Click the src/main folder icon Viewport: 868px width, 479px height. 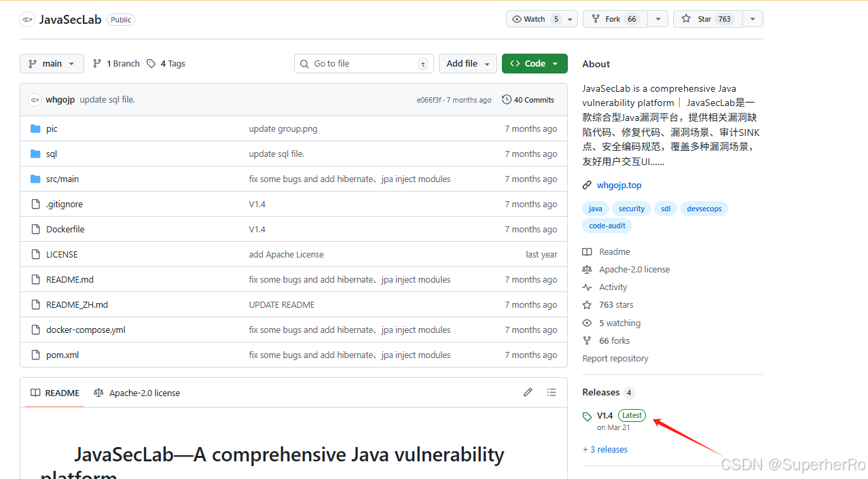click(36, 179)
